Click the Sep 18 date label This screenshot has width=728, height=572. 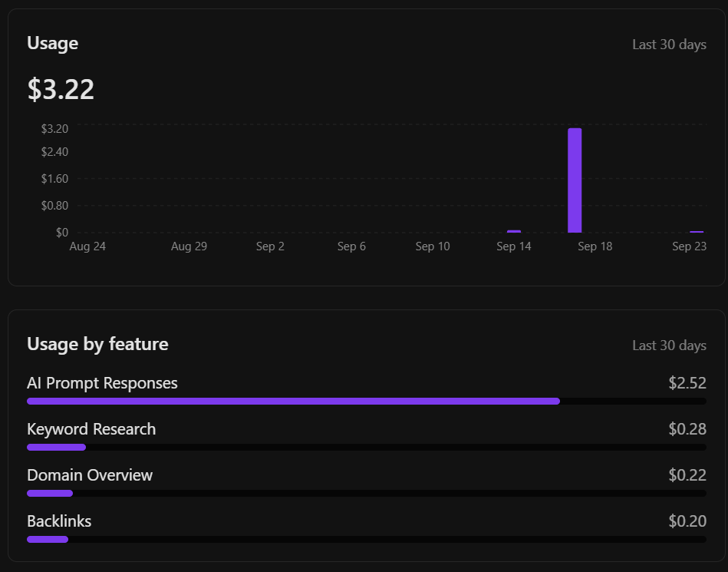(595, 246)
